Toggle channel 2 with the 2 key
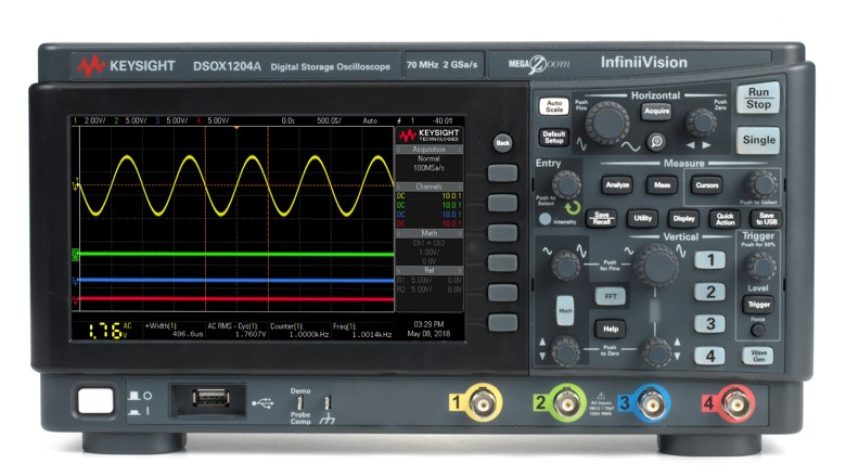Viewport: 846px width, 476px height. click(x=709, y=292)
